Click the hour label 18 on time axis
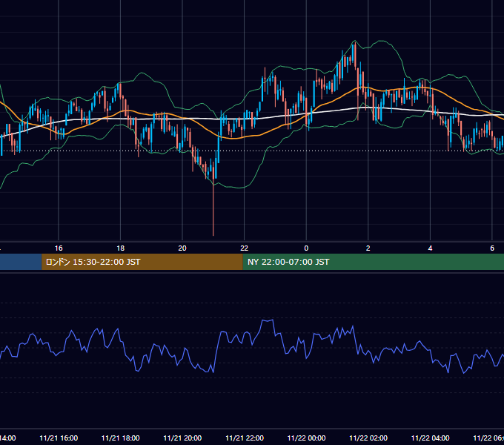The height and width of the screenshot is (445, 504). point(120,248)
